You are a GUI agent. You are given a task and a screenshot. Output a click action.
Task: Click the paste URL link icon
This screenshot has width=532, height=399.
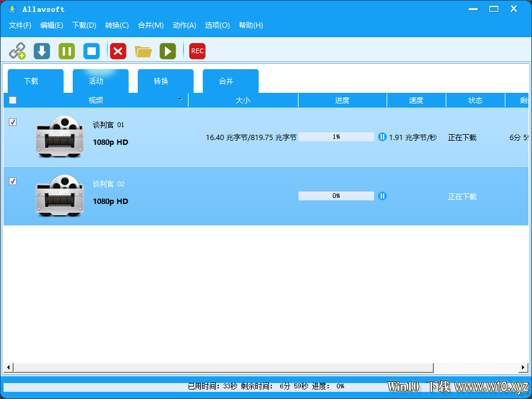tap(17, 51)
